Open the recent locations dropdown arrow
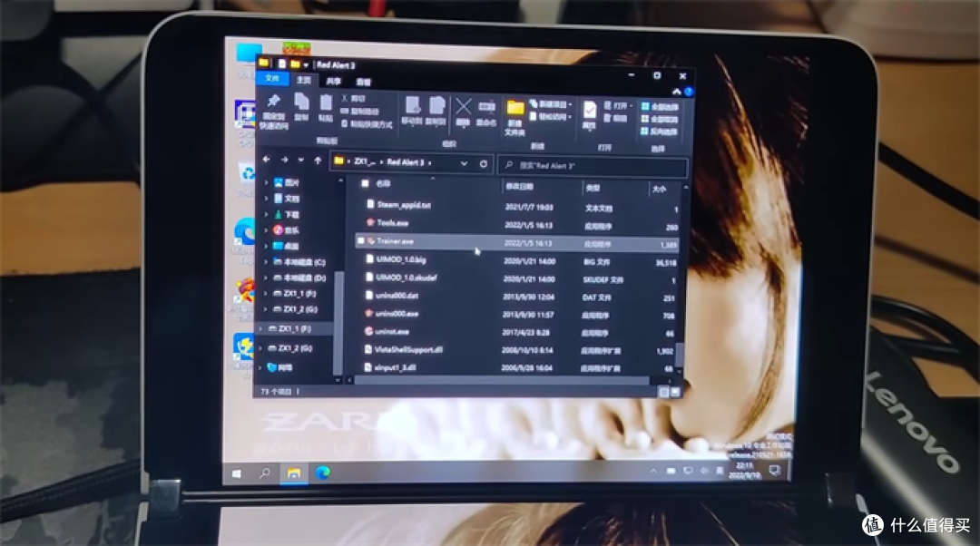The width and height of the screenshot is (980, 546). 300,161
